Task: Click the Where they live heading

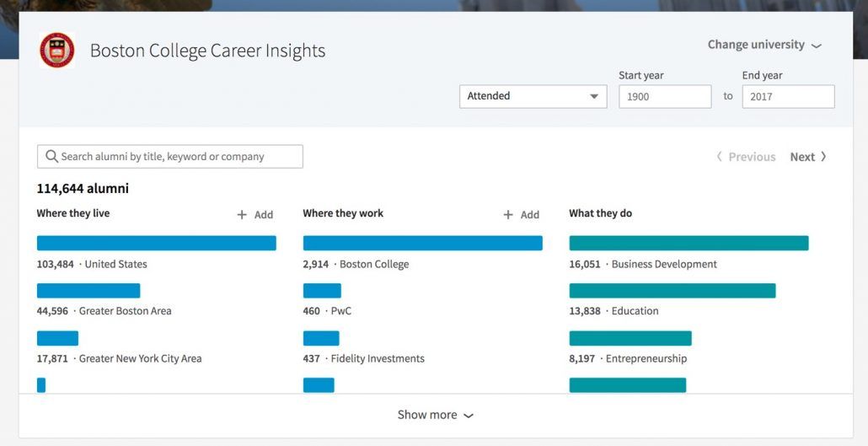Action: point(73,213)
